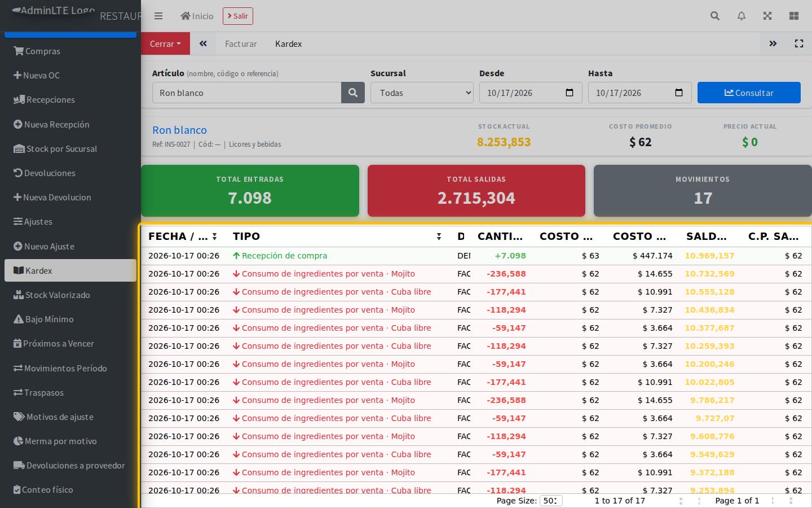
Task: Open Stock Valorizado sidebar item
Action: pos(70,295)
